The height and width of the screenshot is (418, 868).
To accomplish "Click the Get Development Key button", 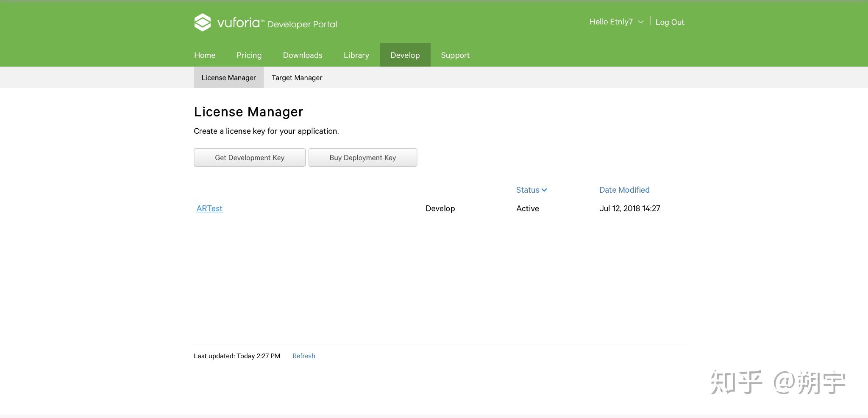I will [250, 158].
